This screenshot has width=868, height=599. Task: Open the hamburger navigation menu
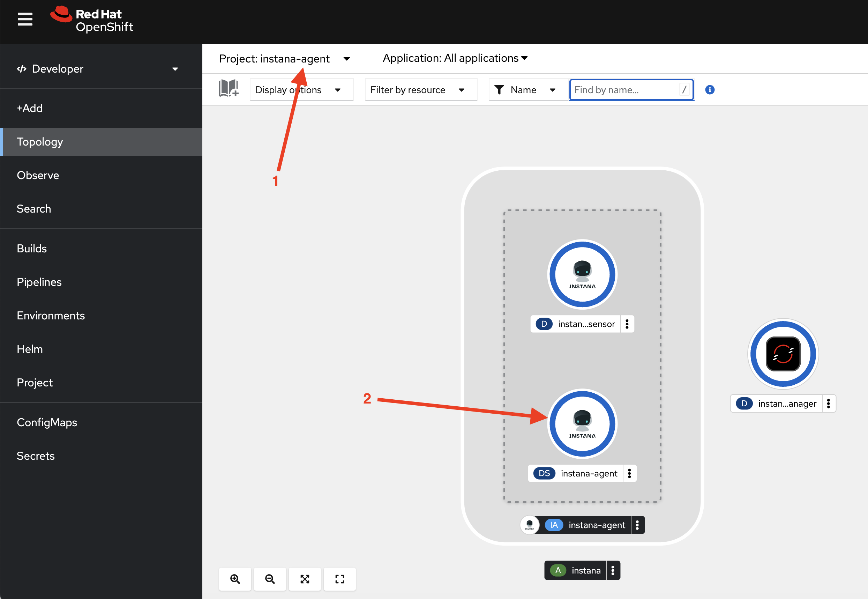pos(25,19)
